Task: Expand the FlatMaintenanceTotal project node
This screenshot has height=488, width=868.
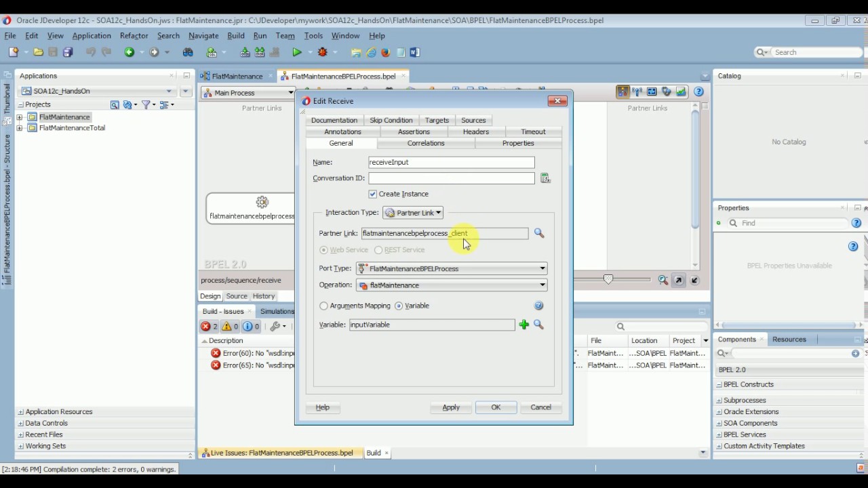Action: click(x=20, y=128)
